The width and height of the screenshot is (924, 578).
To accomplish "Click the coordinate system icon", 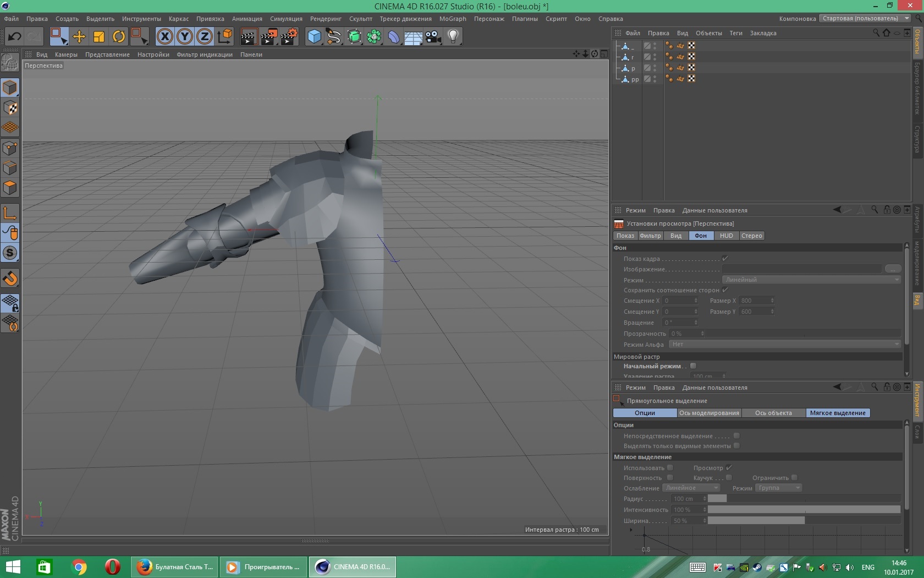I will [224, 37].
